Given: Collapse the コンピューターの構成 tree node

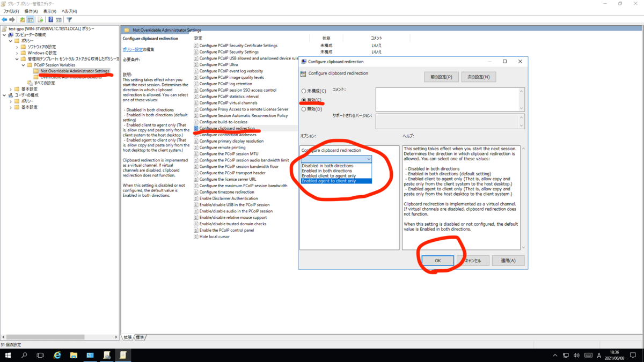Looking at the screenshot, I should pyautogui.click(x=4, y=35).
